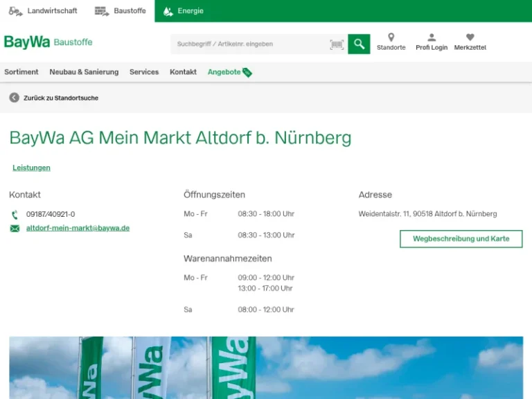
Task: Click the bricks icon beside Baustoffe
Action: tap(102, 11)
